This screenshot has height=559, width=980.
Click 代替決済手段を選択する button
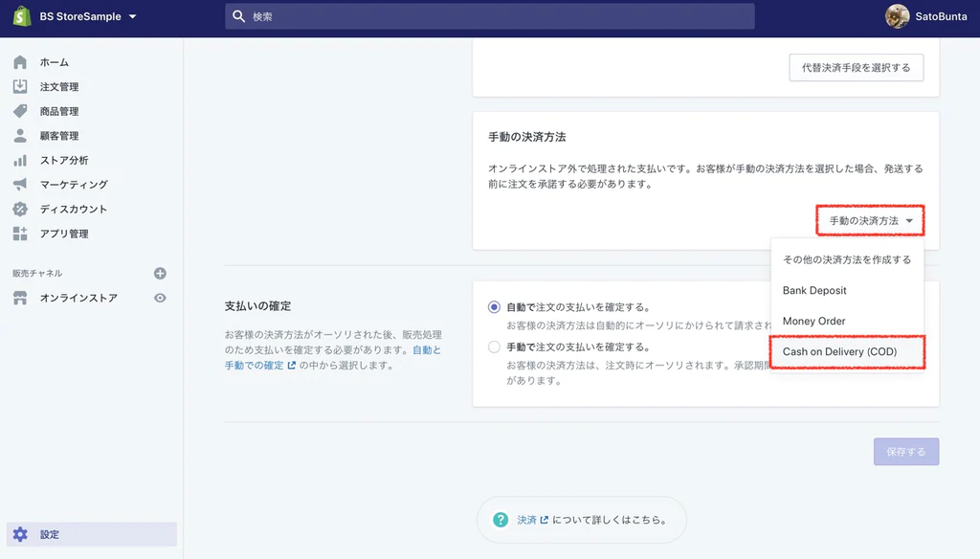(x=856, y=67)
